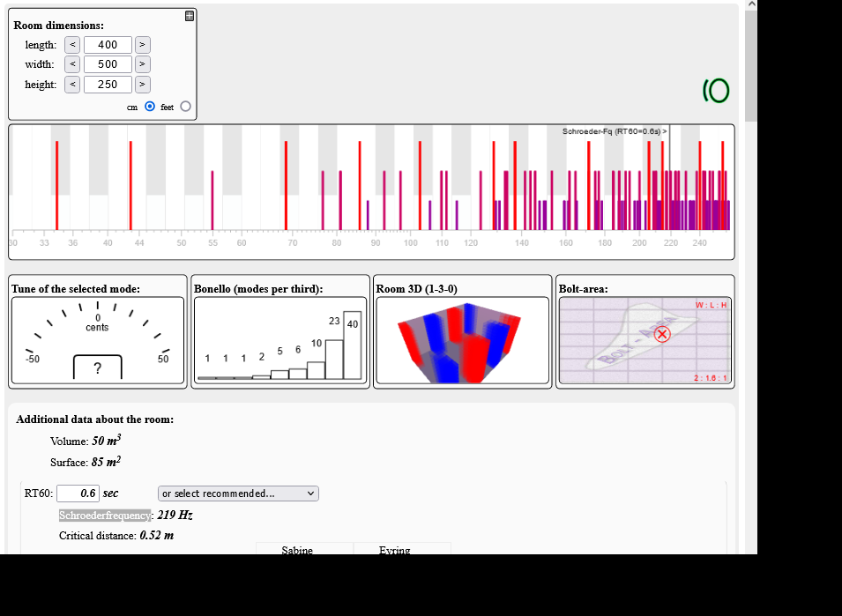Click the Room 3D mode visualization
Image resolution: width=842 pixels, height=616 pixels.
[x=462, y=341]
